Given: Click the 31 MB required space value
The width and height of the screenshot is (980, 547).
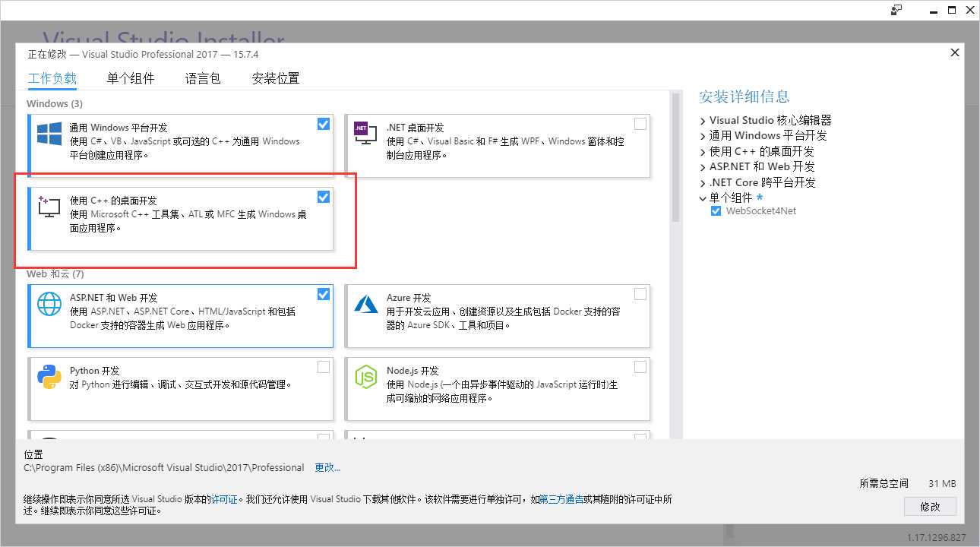Looking at the screenshot, I should (x=942, y=484).
